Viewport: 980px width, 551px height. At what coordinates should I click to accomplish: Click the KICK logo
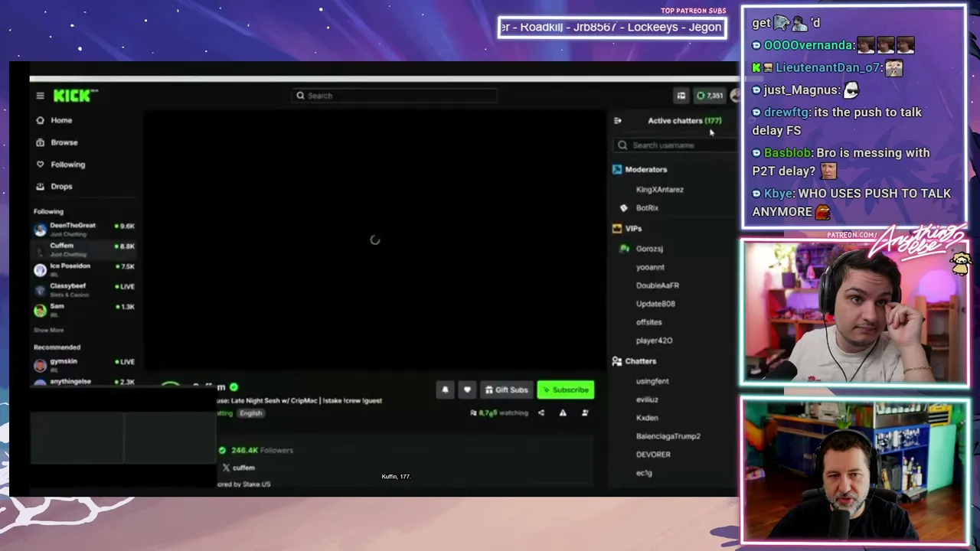(x=75, y=96)
